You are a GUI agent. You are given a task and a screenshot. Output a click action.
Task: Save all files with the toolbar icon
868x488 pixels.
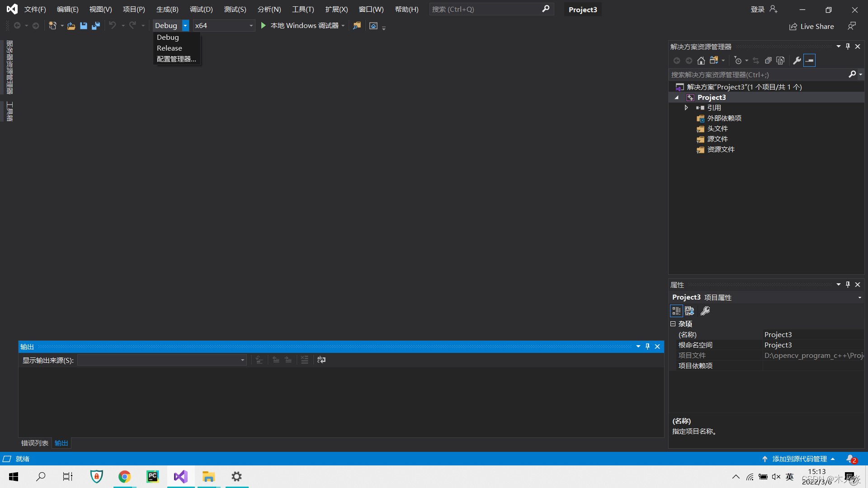point(95,26)
